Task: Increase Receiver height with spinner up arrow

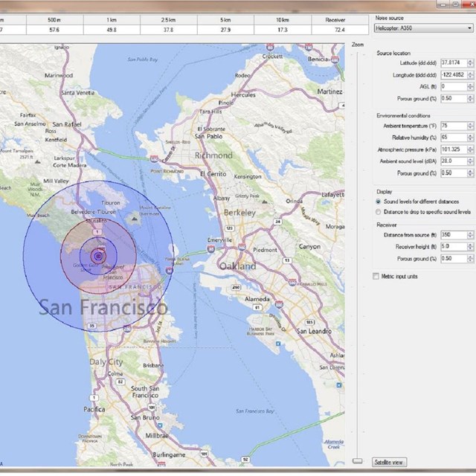Action: (470, 245)
